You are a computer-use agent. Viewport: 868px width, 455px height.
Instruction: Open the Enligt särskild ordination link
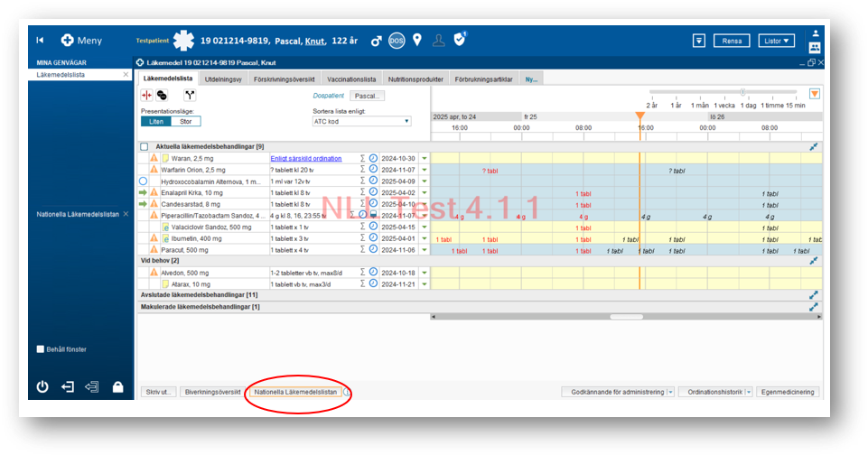306,158
